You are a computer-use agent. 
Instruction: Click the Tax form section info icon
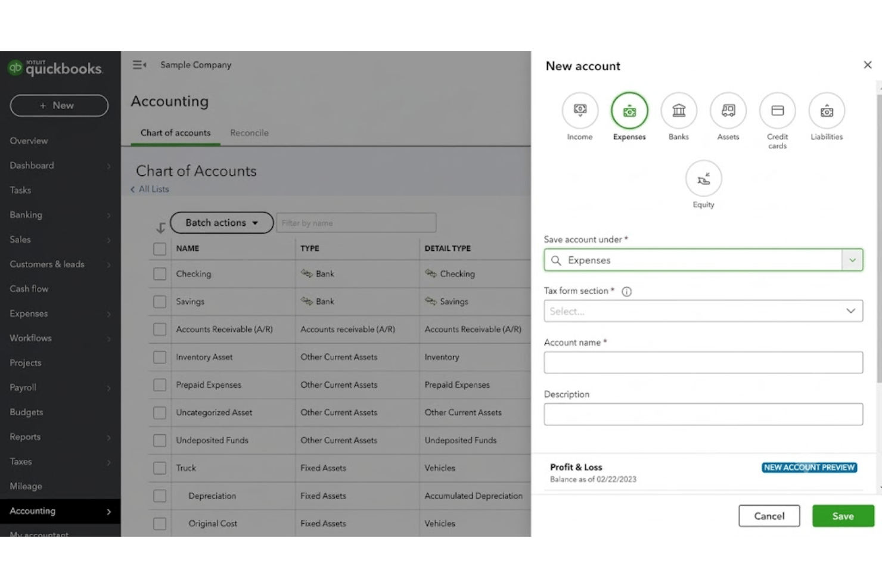tap(627, 291)
